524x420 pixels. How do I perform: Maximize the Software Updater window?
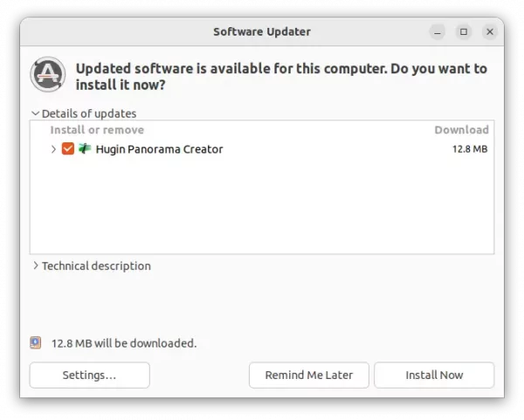click(x=464, y=32)
